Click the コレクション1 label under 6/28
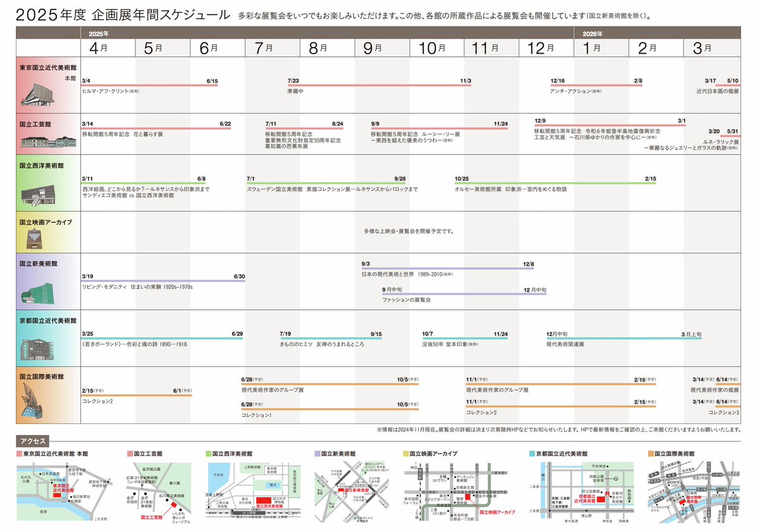 [257, 414]
